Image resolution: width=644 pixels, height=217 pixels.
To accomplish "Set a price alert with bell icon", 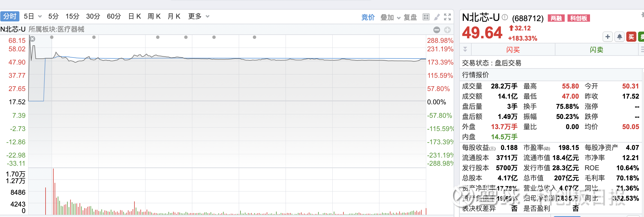I will pyautogui.click(x=620, y=37).
